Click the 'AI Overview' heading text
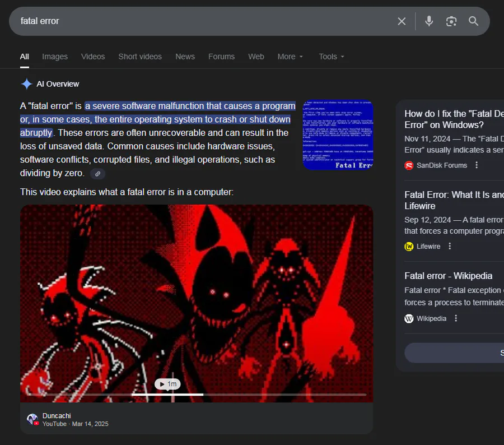Viewport: 504px width, 445px height. pyautogui.click(x=58, y=84)
